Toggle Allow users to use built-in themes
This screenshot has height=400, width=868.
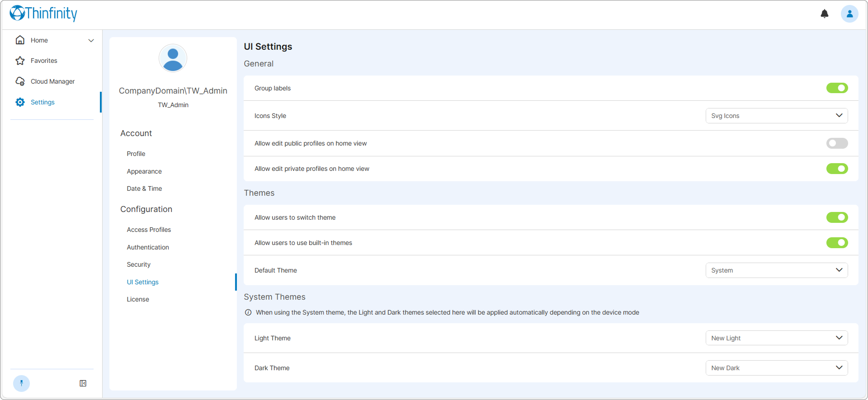coord(837,243)
